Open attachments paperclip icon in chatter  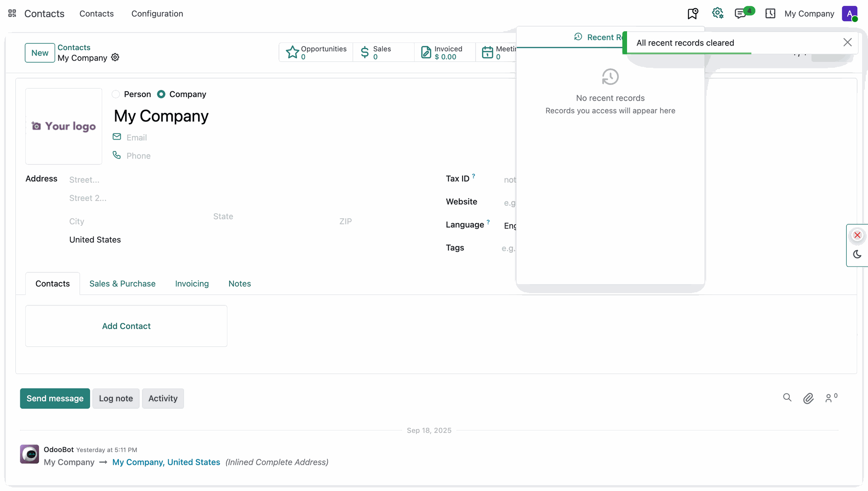click(x=808, y=398)
